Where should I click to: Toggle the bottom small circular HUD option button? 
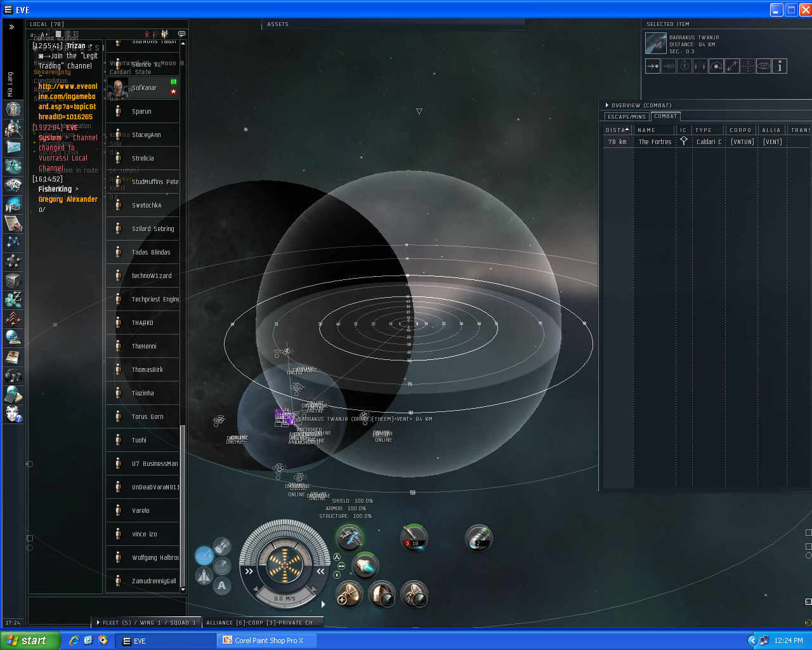pos(337,574)
